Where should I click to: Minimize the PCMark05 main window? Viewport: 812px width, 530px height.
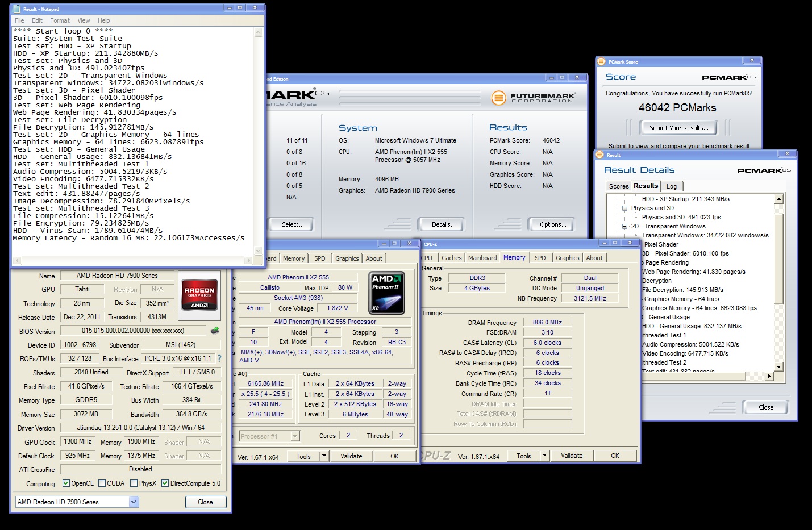[x=551, y=77]
